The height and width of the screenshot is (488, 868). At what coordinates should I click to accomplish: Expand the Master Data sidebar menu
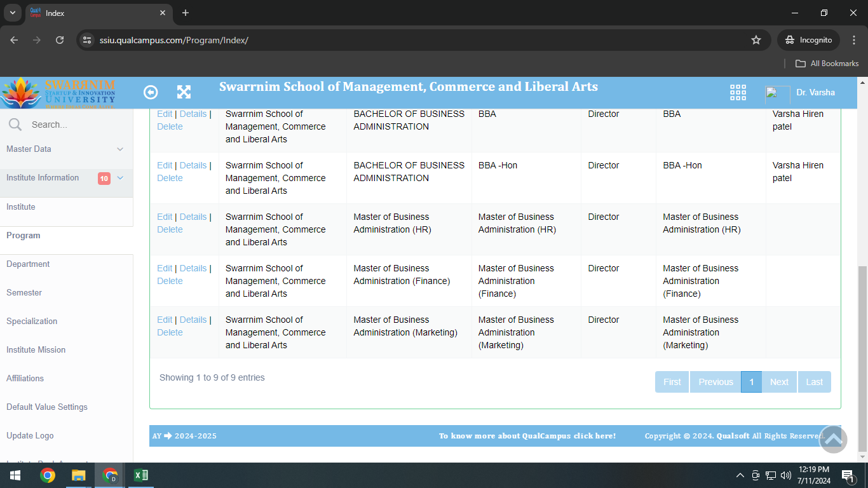pos(67,149)
